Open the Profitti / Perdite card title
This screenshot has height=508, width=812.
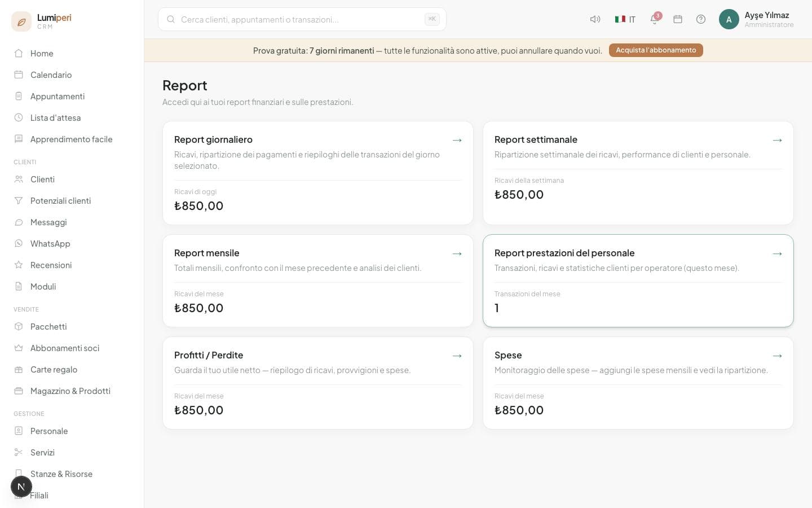(209, 355)
